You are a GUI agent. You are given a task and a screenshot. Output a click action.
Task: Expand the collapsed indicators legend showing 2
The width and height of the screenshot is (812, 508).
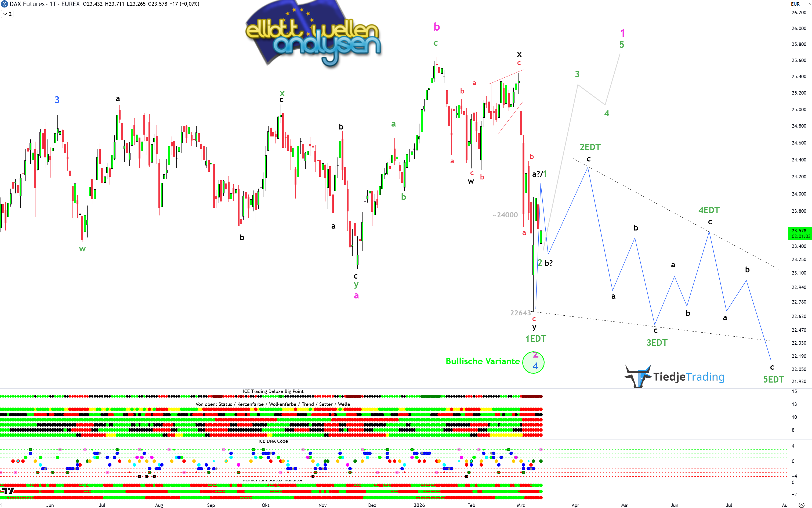(7, 14)
